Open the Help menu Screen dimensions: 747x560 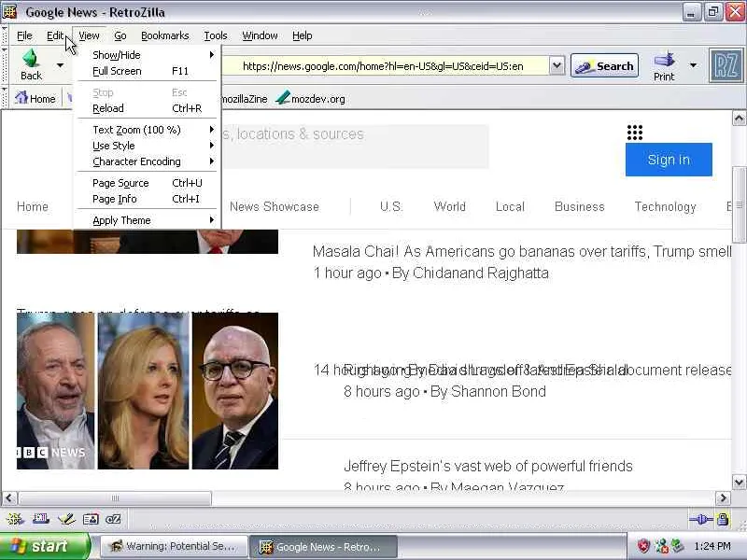pyautogui.click(x=302, y=35)
